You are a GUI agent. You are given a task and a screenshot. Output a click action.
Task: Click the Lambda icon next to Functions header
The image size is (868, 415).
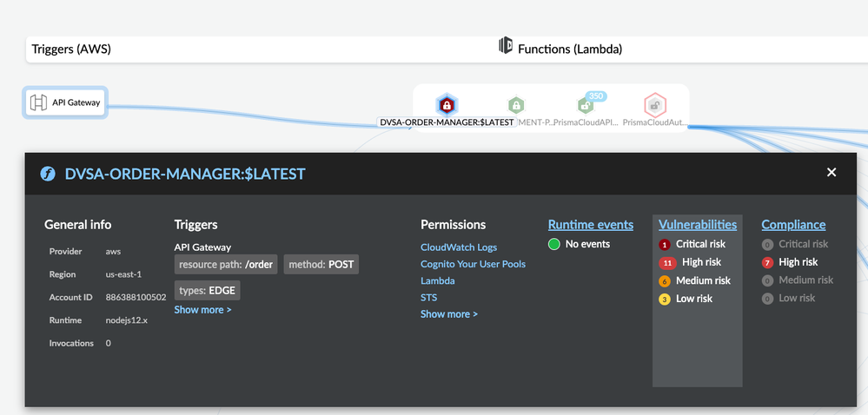click(x=506, y=46)
